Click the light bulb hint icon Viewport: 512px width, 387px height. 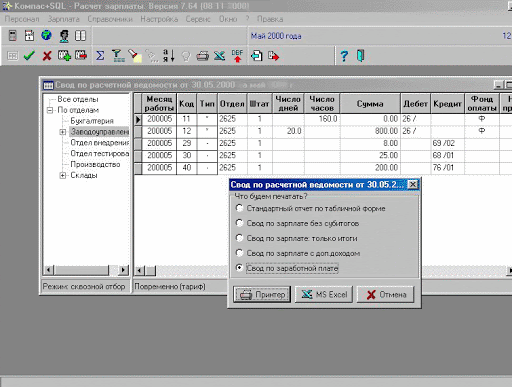click(186, 56)
